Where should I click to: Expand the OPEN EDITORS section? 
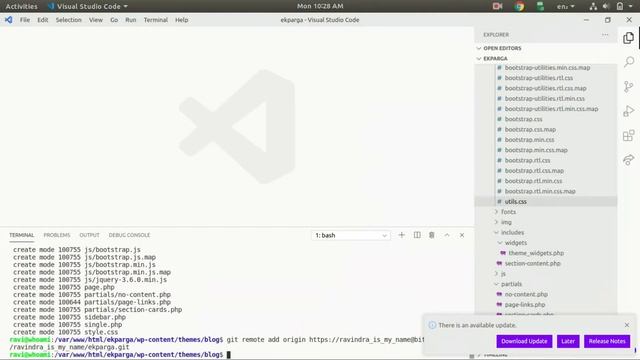[x=546, y=48]
